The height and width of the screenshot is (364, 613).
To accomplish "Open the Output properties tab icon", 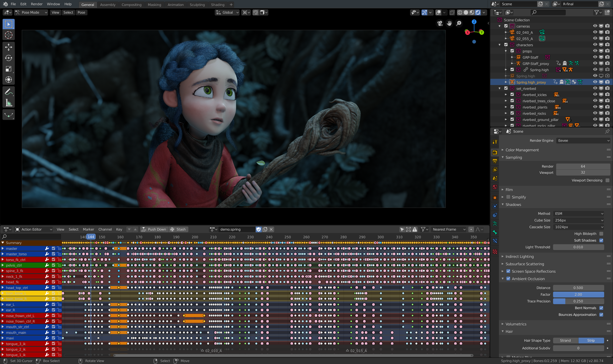I will (x=495, y=161).
